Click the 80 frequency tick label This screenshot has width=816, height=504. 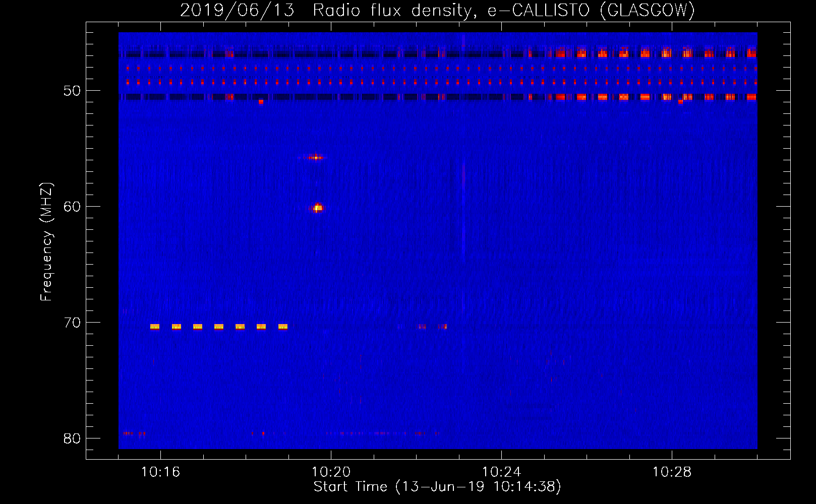72,438
